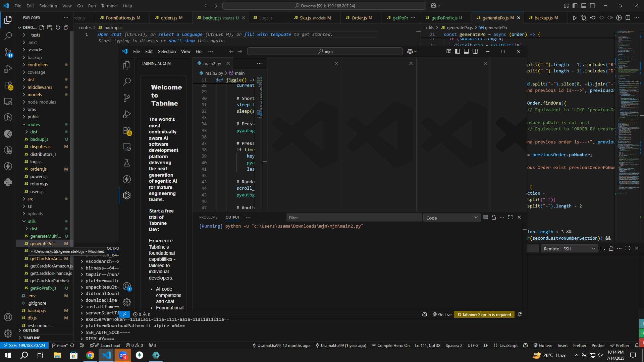Click notifications bell in mjm status bar
Viewport: 644px width, 362px height.
[520, 314]
